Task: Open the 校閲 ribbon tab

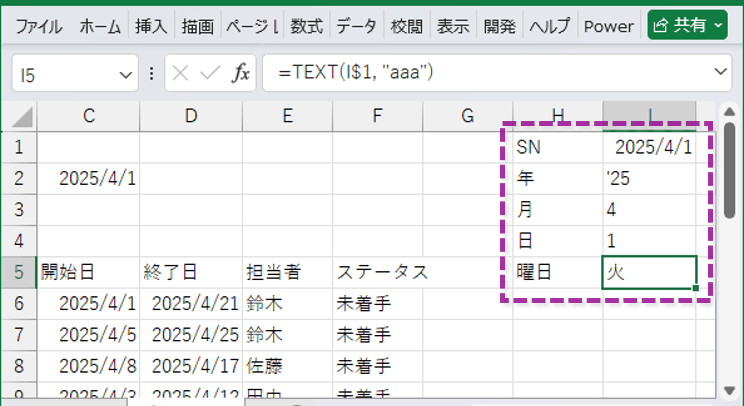Action: point(407,26)
